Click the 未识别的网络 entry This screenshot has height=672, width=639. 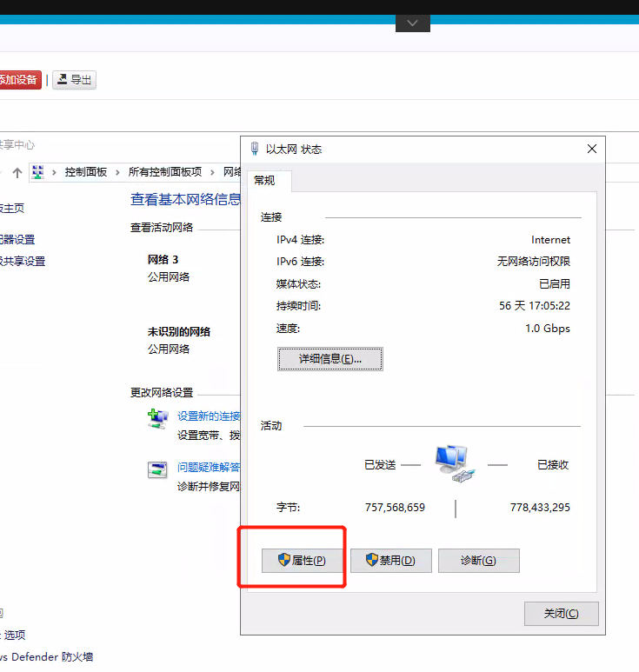tap(179, 332)
